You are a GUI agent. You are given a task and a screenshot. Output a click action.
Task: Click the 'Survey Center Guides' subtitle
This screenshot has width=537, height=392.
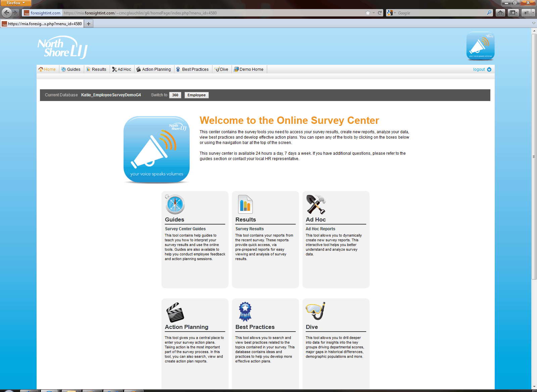point(185,229)
